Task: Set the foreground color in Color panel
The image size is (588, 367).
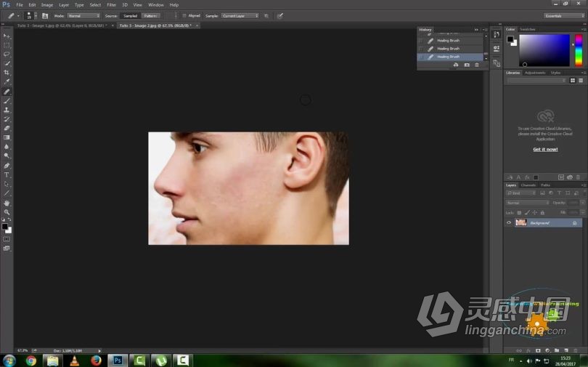Action: pos(510,39)
